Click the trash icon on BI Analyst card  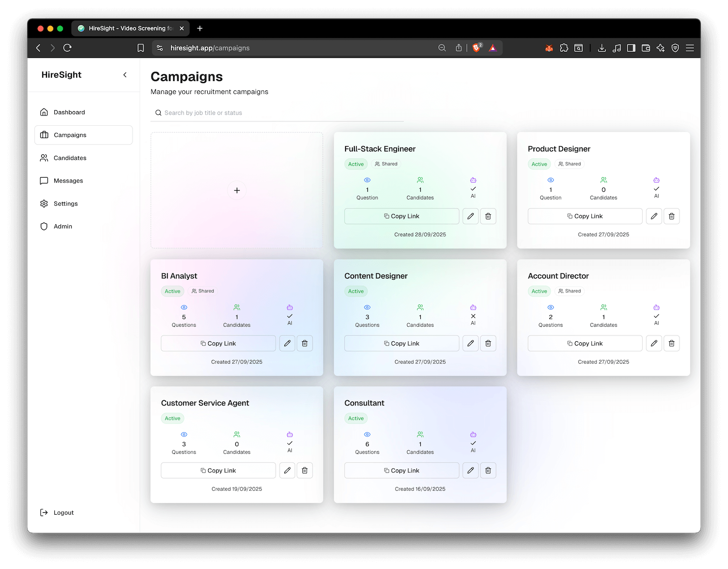click(305, 343)
